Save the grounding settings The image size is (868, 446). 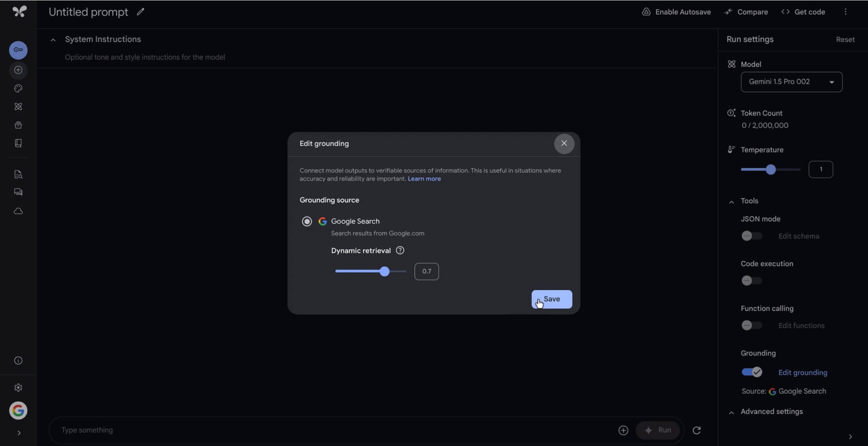tap(551, 299)
